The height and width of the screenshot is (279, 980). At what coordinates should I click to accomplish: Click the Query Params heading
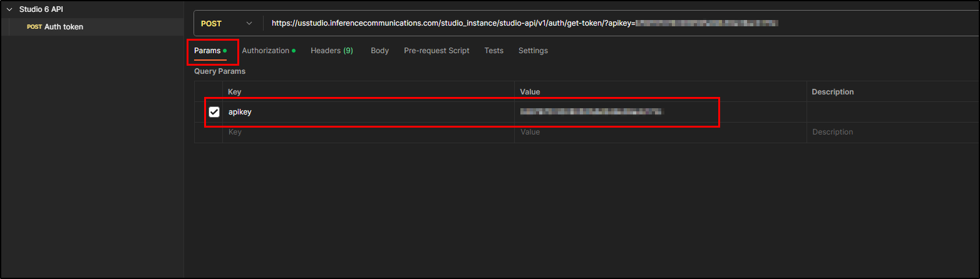(220, 71)
